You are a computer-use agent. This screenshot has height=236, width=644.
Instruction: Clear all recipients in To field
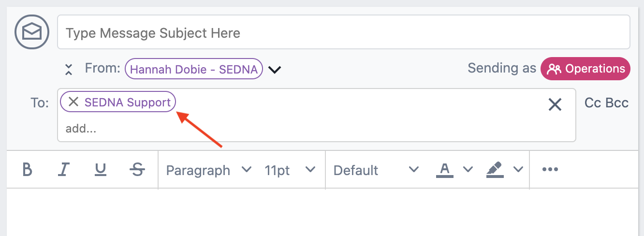coord(555,104)
